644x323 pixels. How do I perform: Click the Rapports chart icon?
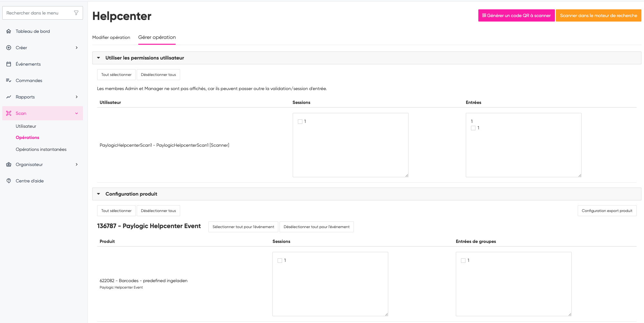pyautogui.click(x=9, y=97)
